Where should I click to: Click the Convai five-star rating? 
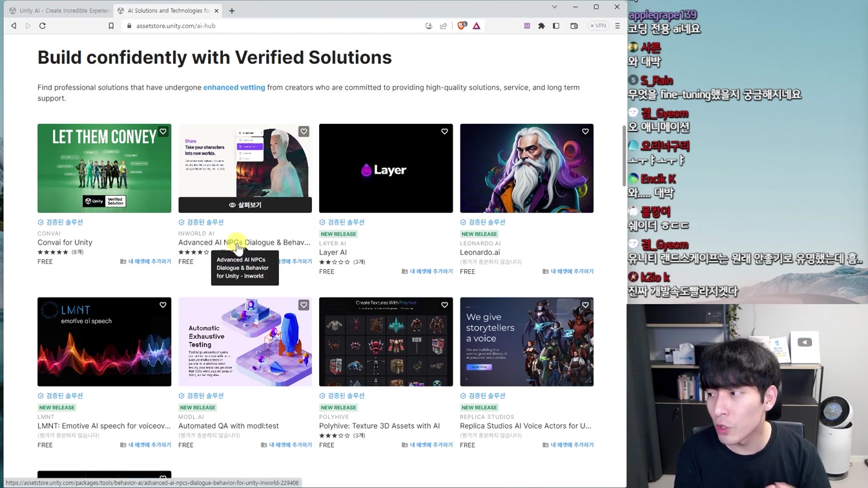(53, 252)
